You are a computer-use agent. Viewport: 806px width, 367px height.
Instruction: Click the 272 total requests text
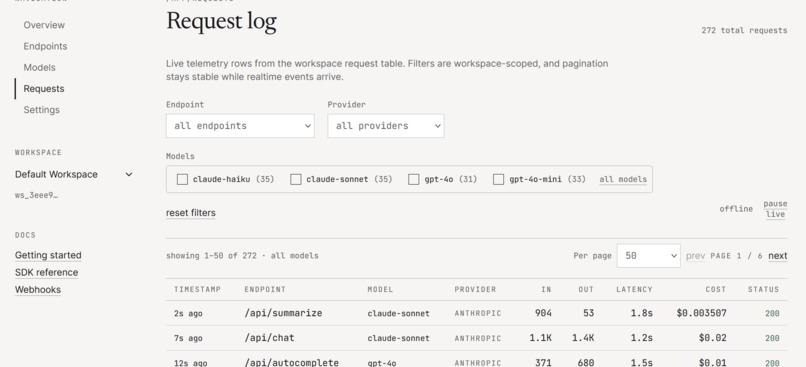(x=744, y=30)
